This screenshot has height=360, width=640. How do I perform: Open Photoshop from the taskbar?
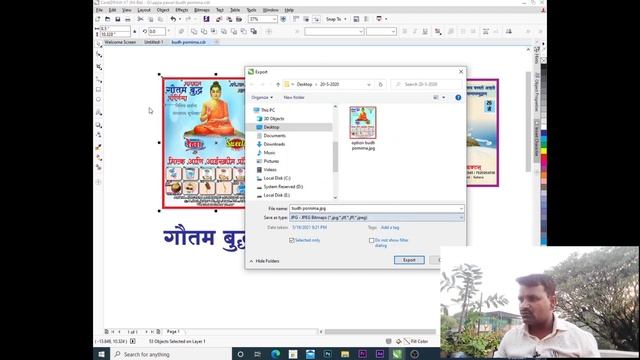pyautogui.click(x=328, y=354)
